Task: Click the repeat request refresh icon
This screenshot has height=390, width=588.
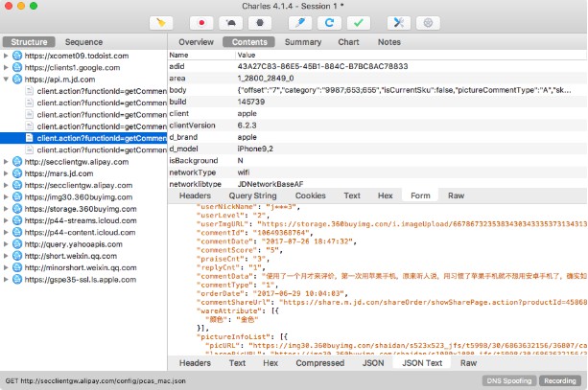Action: coord(329,23)
